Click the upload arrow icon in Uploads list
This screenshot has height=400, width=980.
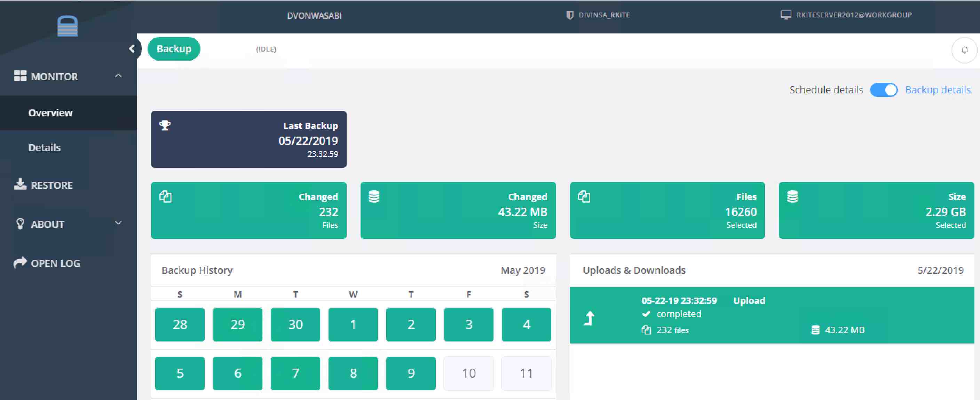(589, 318)
